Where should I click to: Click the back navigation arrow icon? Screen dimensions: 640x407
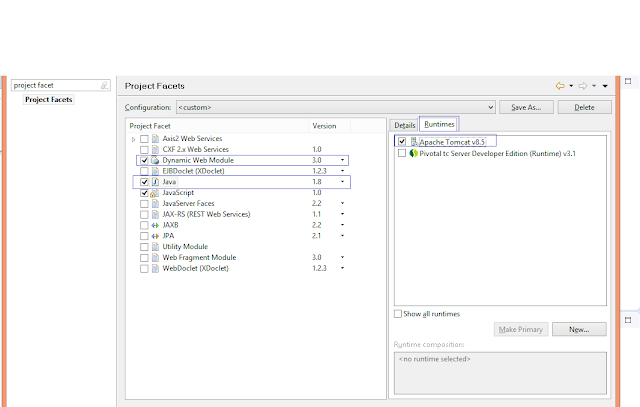coord(560,86)
